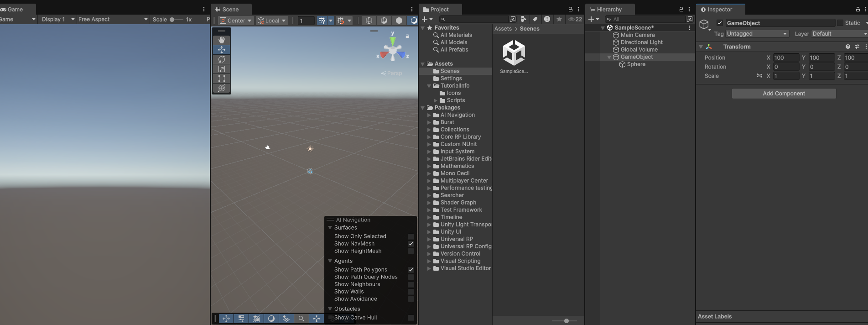Open the Center pivot mode dropdown
This screenshot has width=868, height=325.
click(236, 21)
